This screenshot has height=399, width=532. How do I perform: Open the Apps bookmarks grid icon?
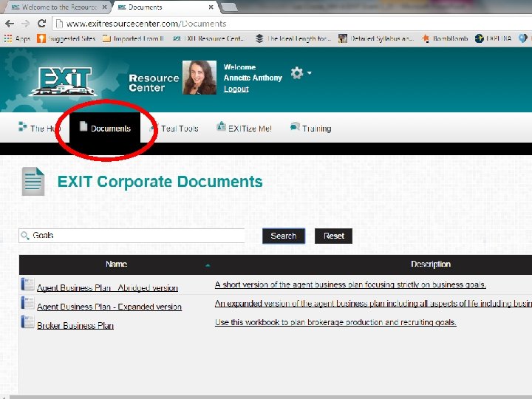[x=8, y=38]
